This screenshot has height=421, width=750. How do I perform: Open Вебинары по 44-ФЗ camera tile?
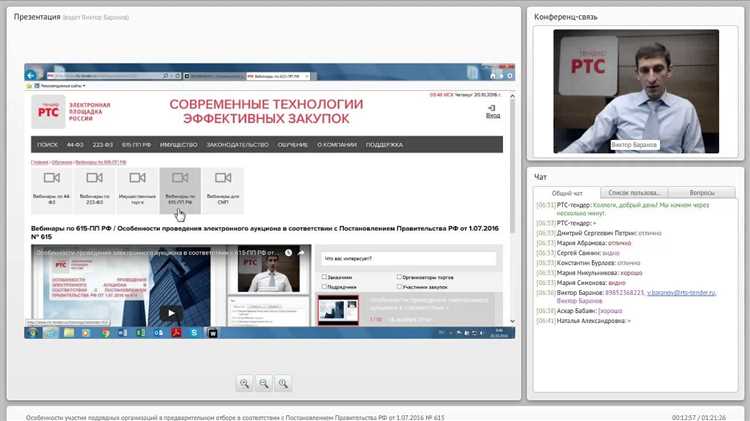click(52, 190)
